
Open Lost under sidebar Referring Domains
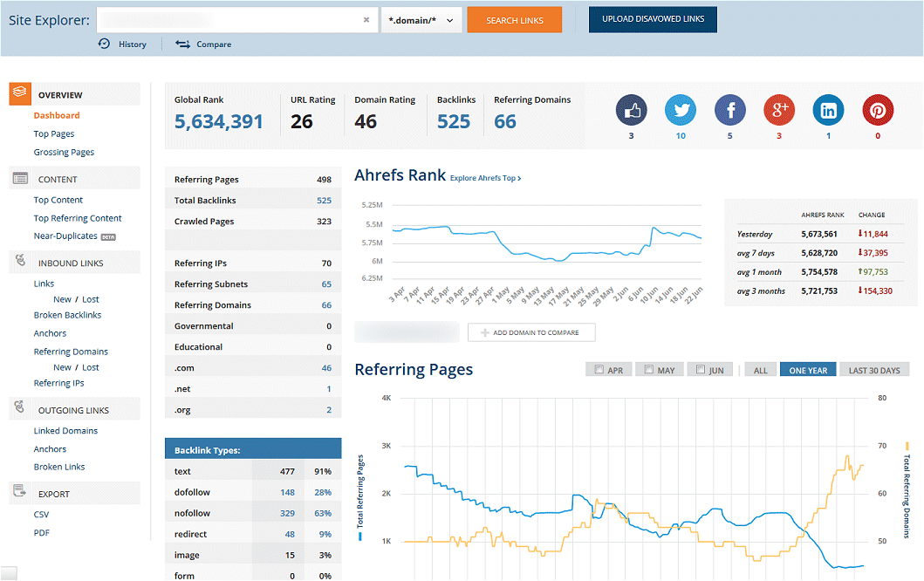coord(91,367)
